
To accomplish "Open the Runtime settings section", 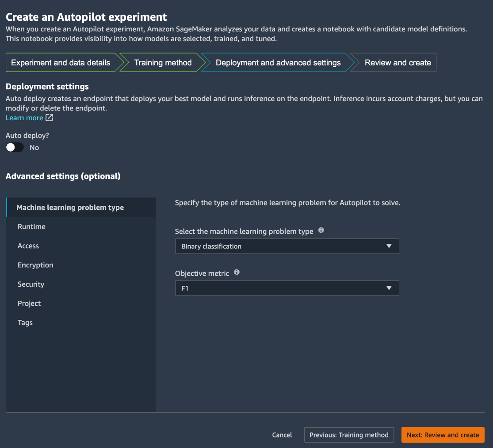I will pos(31,227).
